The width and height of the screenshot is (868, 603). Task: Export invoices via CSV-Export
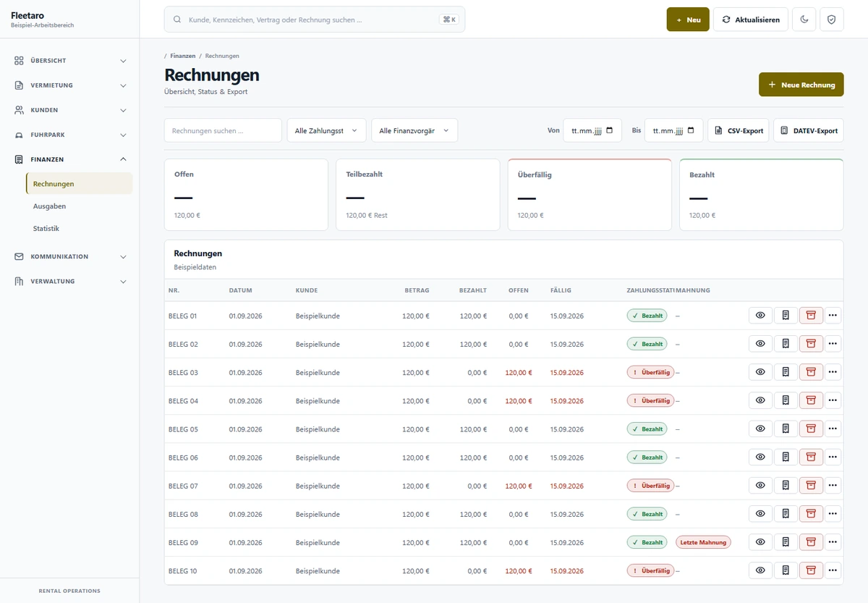[739, 130]
